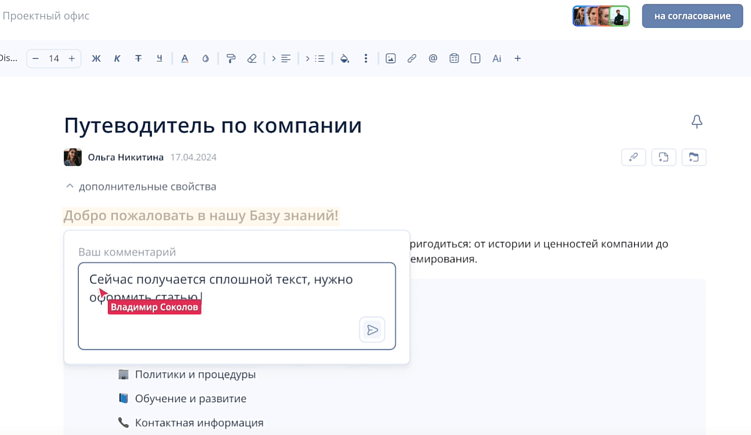This screenshot has width=751, height=435.
Task: Toggle bold formatting (Ж)
Action: click(96, 58)
